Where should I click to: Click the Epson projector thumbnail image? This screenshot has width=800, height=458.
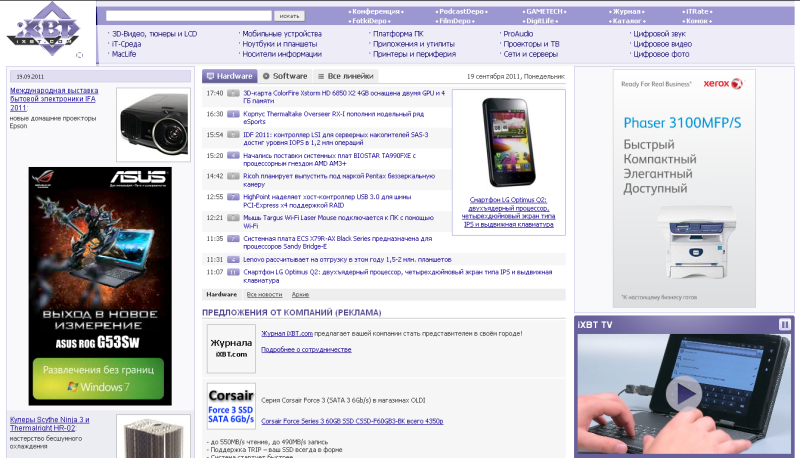coord(154,124)
